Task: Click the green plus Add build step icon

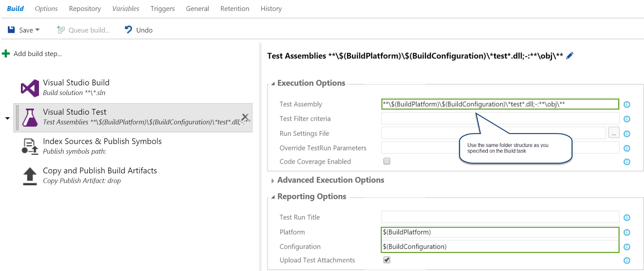Action: pos(6,54)
